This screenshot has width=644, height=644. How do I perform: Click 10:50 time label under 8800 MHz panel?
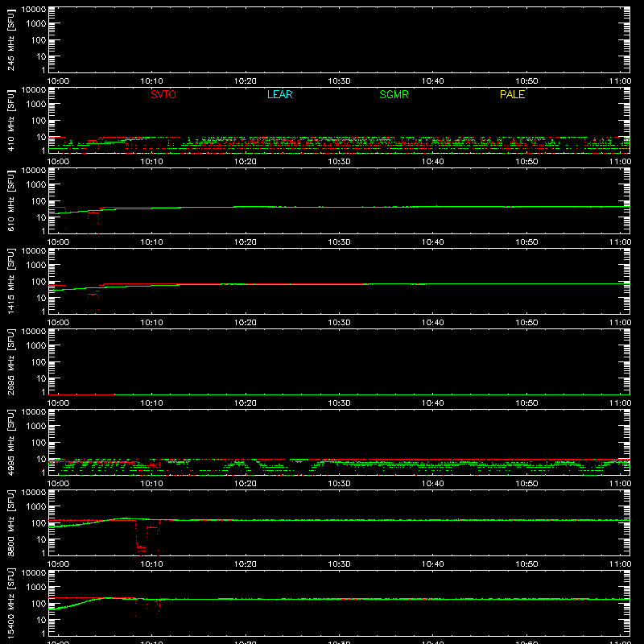[x=526, y=564]
